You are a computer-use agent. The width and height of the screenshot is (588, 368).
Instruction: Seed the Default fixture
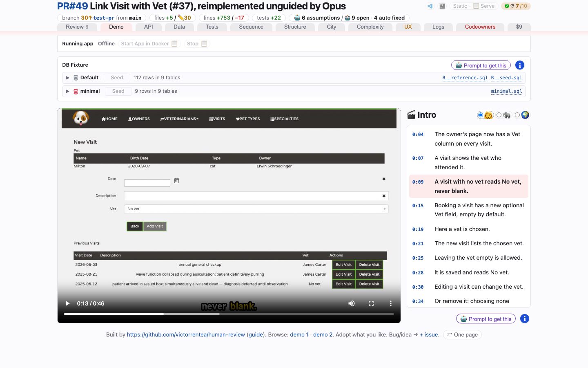click(117, 78)
